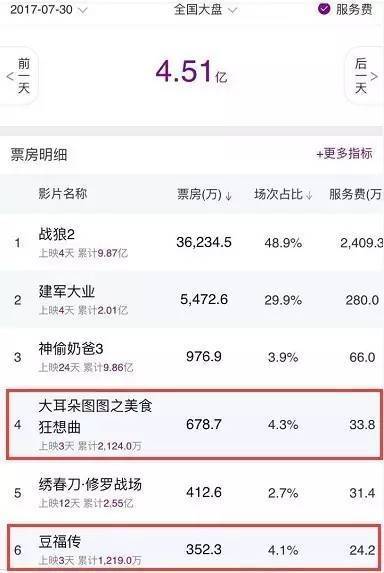Click the left arrow beside 前一天
The height and width of the screenshot is (573, 384).
pos(10,76)
